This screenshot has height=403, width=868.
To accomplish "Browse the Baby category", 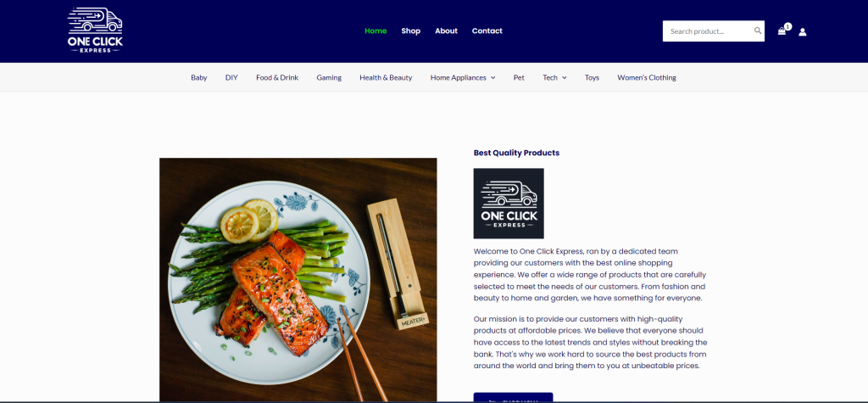I will pyautogui.click(x=198, y=77).
